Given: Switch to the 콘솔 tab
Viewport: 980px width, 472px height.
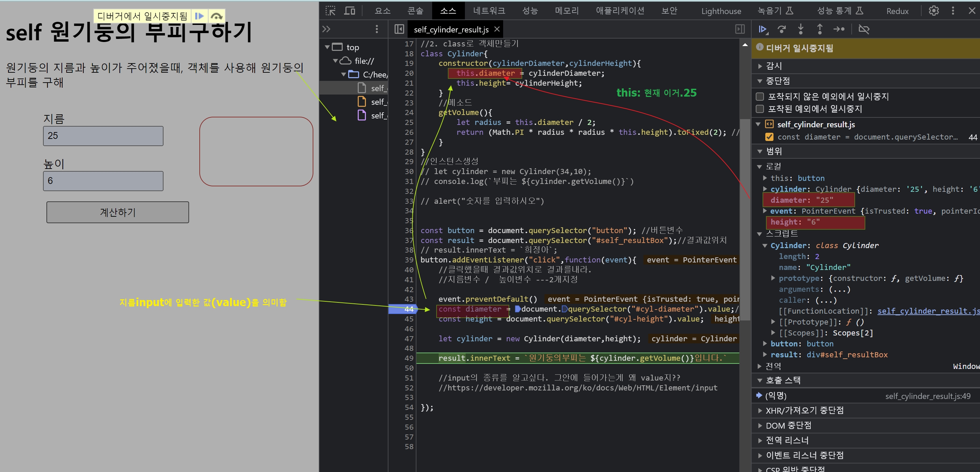Looking at the screenshot, I should coord(415,11).
